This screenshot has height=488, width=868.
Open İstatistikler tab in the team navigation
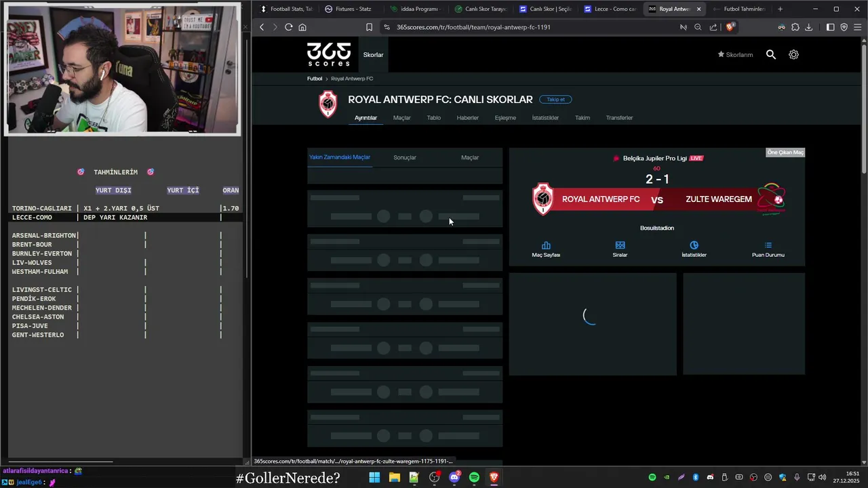click(x=545, y=118)
